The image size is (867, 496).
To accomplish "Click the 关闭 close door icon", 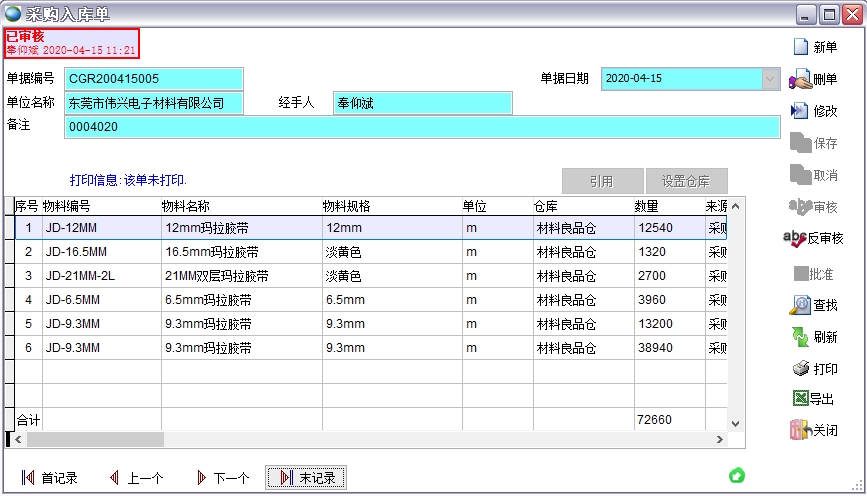I will point(800,430).
